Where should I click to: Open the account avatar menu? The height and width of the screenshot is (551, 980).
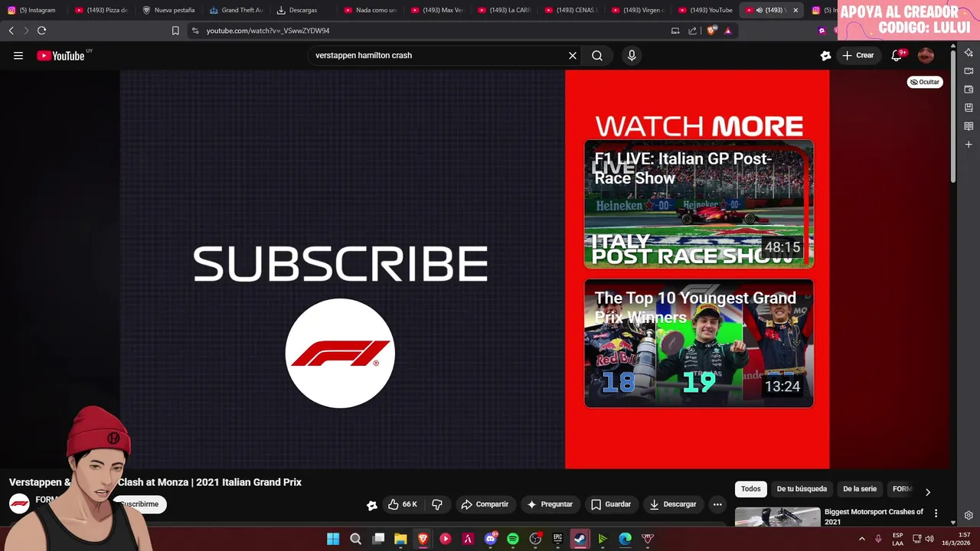926,55
